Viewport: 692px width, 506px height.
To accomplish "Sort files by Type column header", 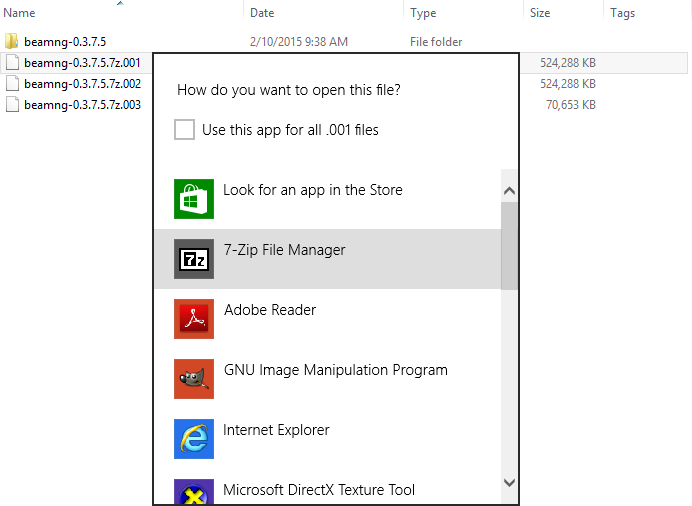I will pyautogui.click(x=423, y=13).
